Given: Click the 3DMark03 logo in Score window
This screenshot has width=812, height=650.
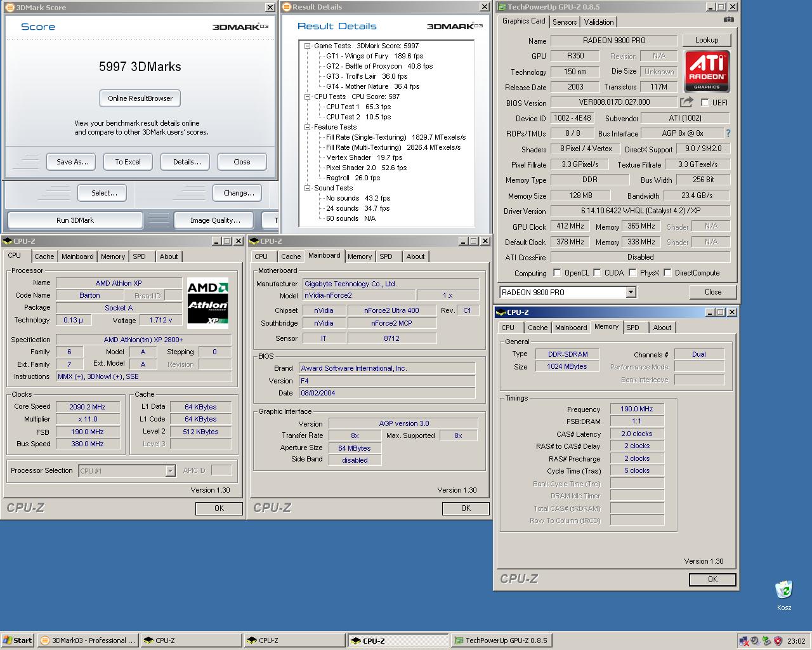Looking at the screenshot, I should tap(240, 27).
